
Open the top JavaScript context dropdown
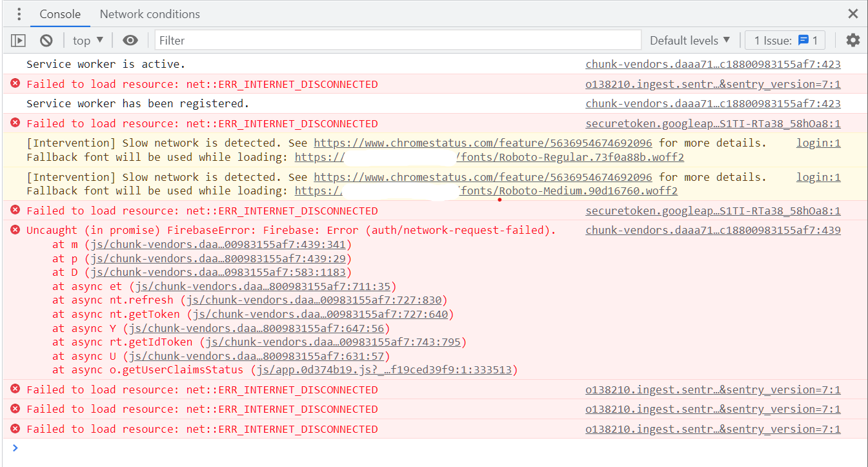pyautogui.click(x=88, y=40)
